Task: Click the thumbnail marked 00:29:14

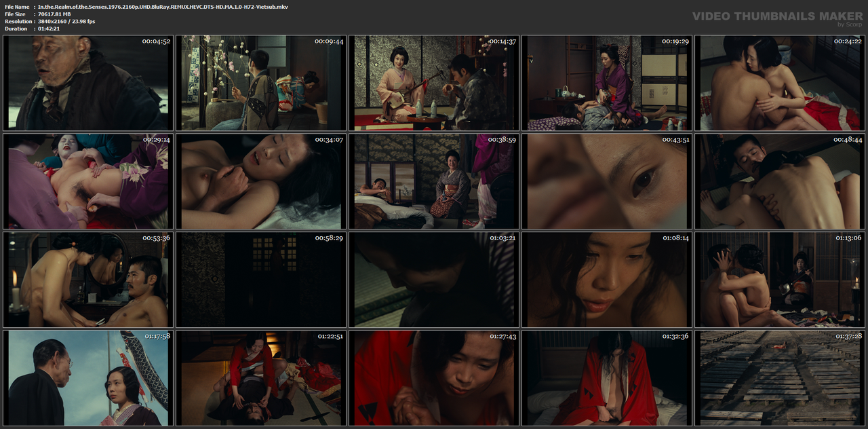Action: [87, 181]
